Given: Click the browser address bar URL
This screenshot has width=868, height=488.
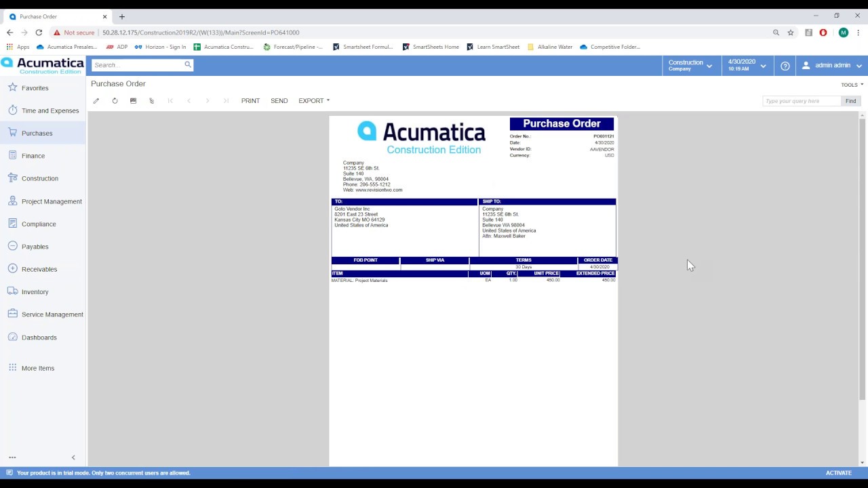Looking at the screenshot, I should [x=201, y=33].
